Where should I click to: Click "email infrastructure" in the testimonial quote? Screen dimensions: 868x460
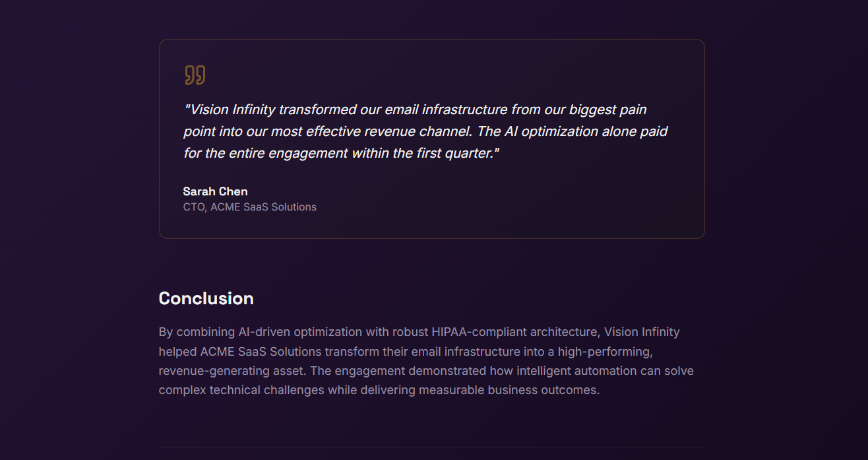(x=446, y=110)
